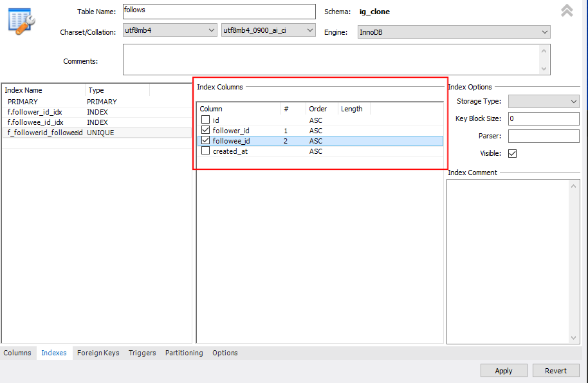Uncheck the followee_id column checkbox
The height and width of the screenshot is (383, 588).
click(x=205, y=141)
